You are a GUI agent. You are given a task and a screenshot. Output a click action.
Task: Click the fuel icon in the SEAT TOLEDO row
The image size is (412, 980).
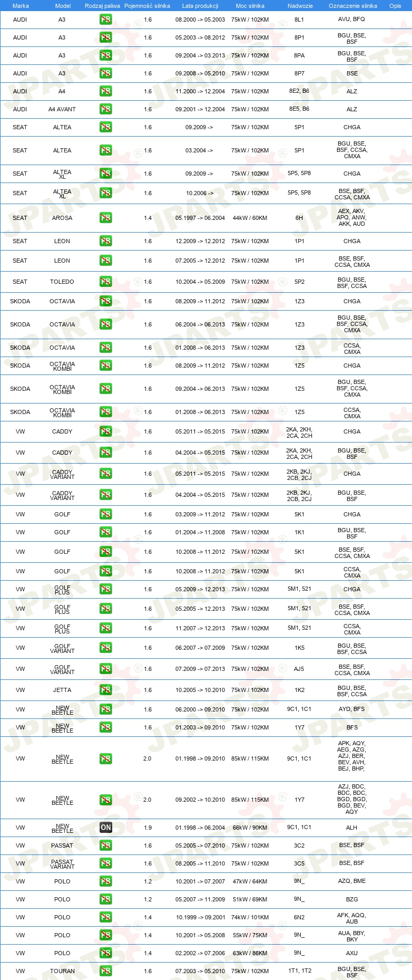pyautogui.click(x=105, y=282)
